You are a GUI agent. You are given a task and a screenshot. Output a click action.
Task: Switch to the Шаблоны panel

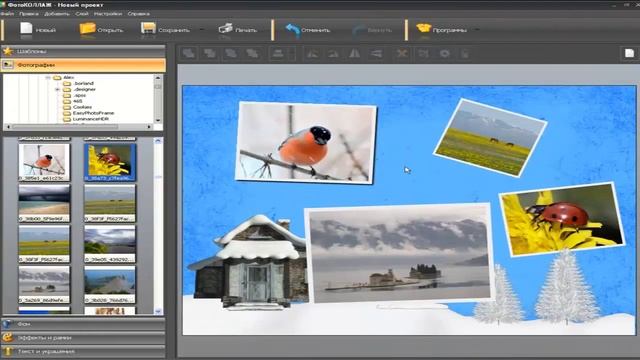coord(83,51)
